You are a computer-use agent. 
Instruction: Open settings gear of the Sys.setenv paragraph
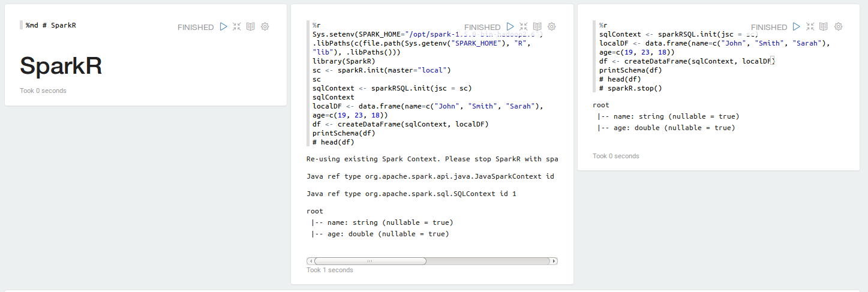point(552,27)
